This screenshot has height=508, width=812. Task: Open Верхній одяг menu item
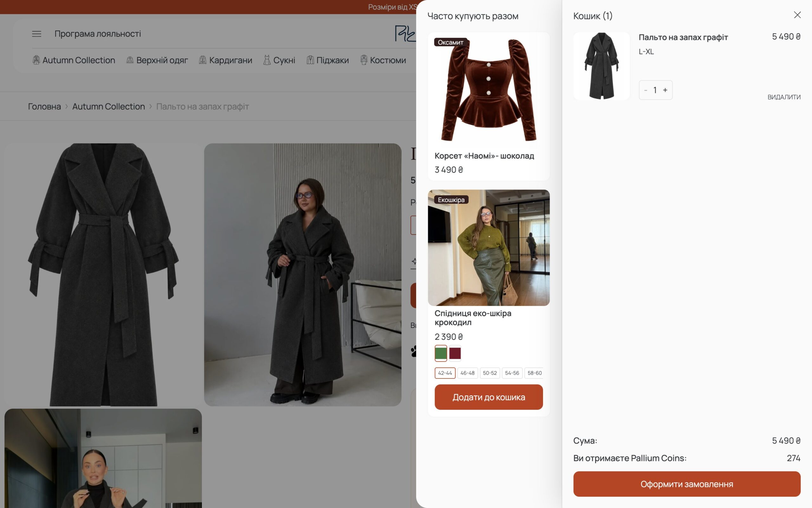point(162,60)
